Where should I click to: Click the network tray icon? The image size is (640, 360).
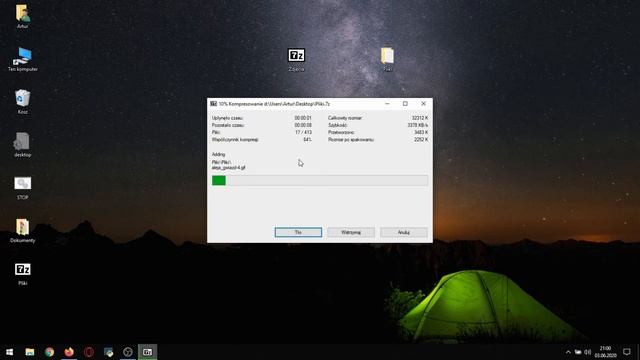pos(578,352)
